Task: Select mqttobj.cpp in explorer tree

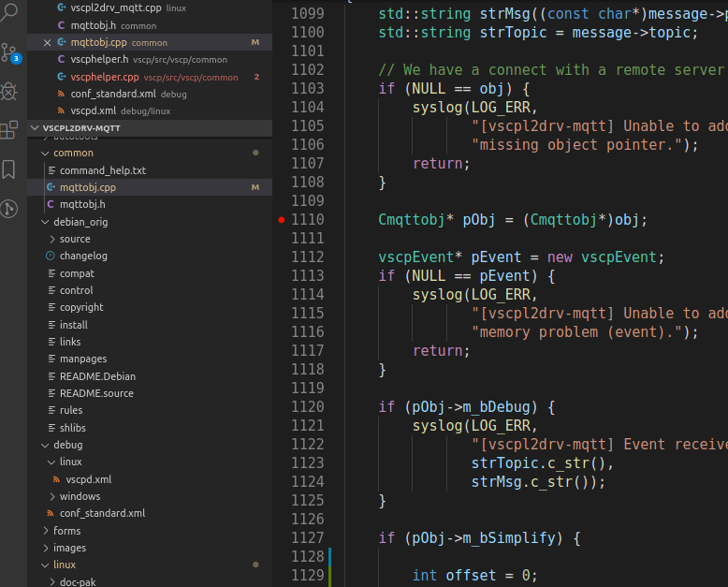Action: 150,187
